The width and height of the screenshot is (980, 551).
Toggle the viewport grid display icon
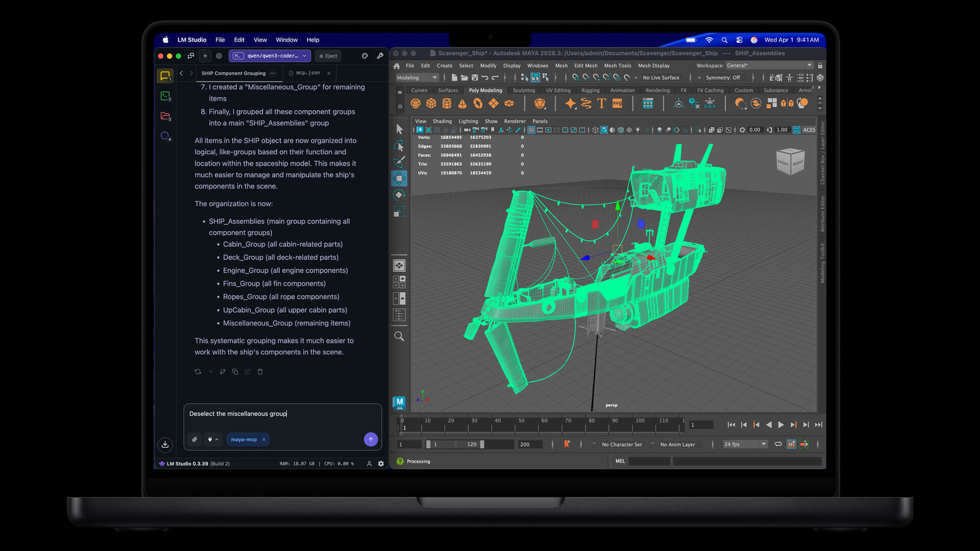tap(531, 130)
